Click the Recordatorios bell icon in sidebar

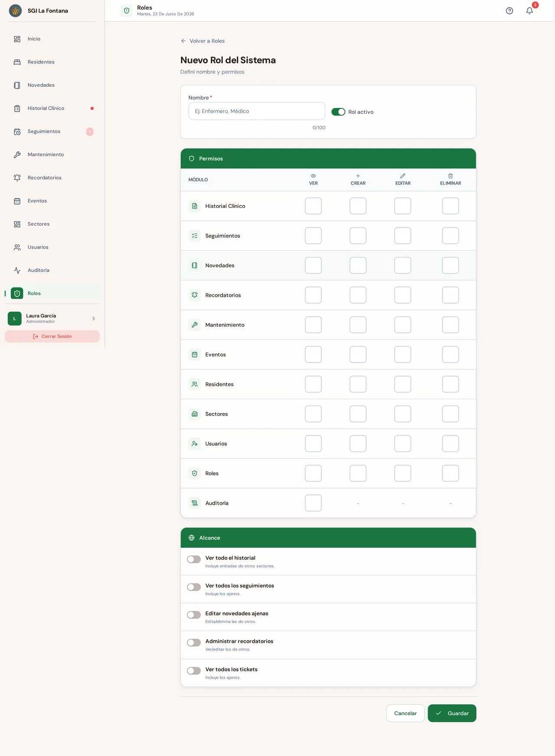(x=17, y=177)
